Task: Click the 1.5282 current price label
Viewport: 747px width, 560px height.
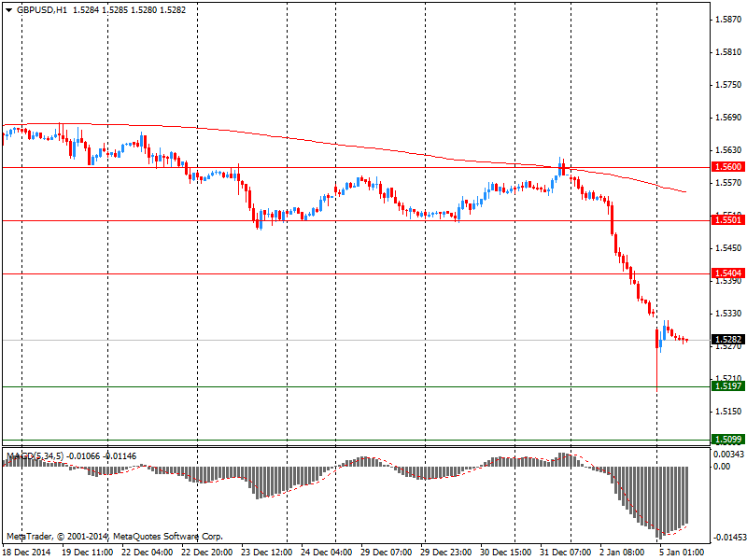Action: tap(728, 340)
